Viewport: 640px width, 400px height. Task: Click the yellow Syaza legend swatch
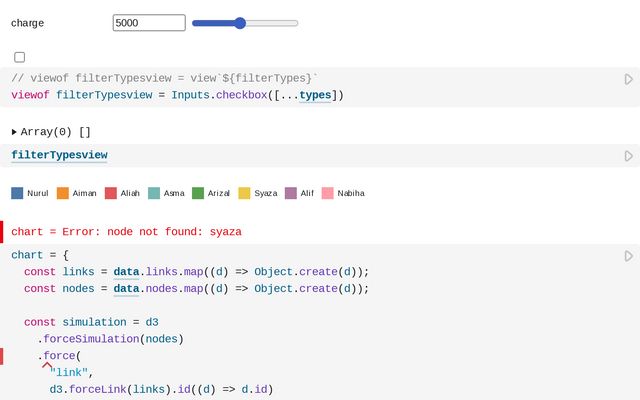(x=244, y=193)
